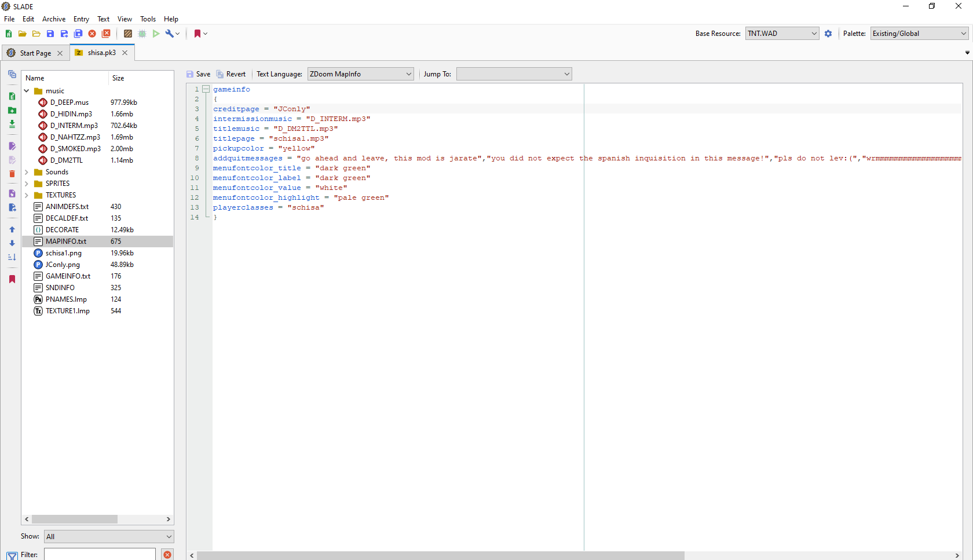Image resolution: width=973 pixels, height=560 pixels.
Task: Import files using the sidebar download icon
Action: tap(12, 124)
